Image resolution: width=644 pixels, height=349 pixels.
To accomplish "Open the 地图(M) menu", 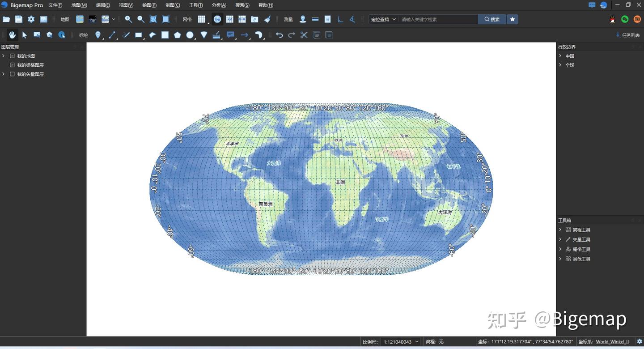I will tap(79, 5).
